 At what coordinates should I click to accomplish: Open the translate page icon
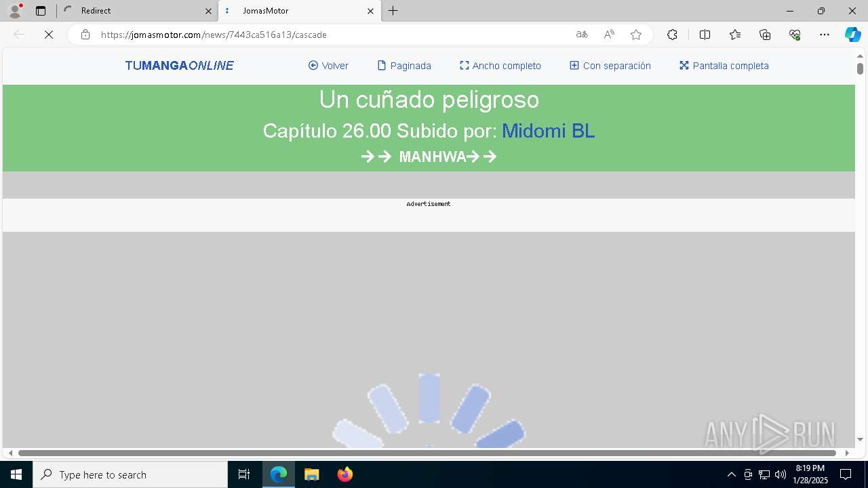[x=582, y=35]
